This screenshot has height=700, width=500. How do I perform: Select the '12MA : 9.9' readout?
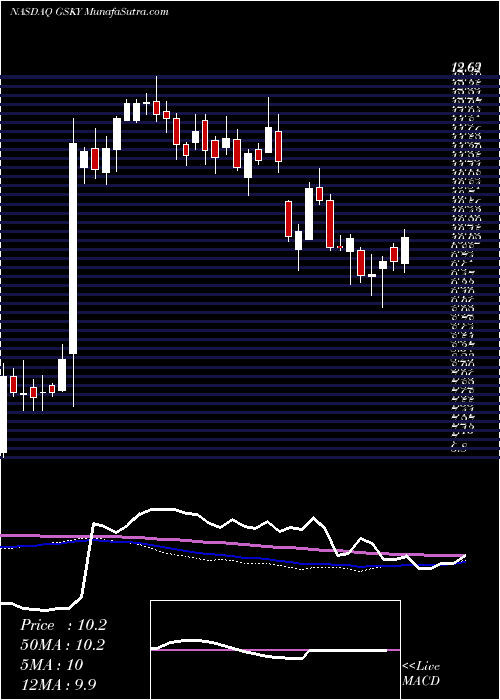[x=58, y=684]
